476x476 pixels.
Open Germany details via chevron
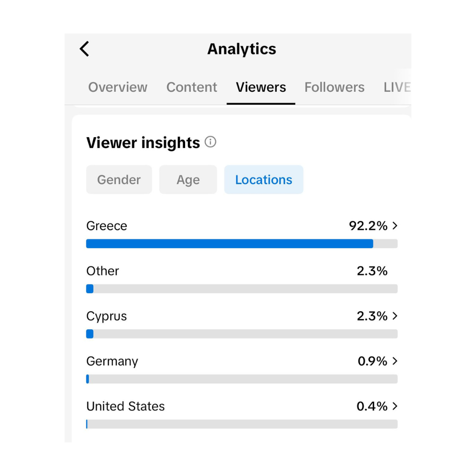click(395, 361)
